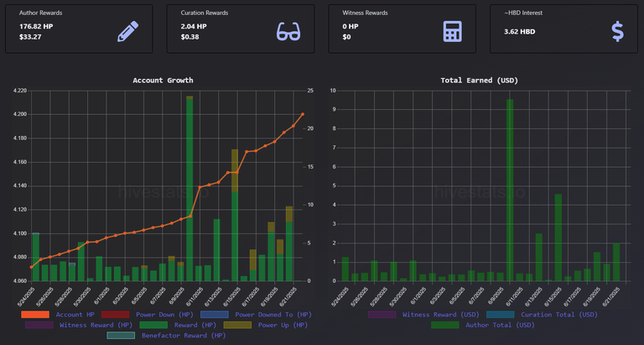Click the tallest bar in Total Earned chart
Image resolution: width=644 pixels, height=345 pixels.
coord(510,190)
